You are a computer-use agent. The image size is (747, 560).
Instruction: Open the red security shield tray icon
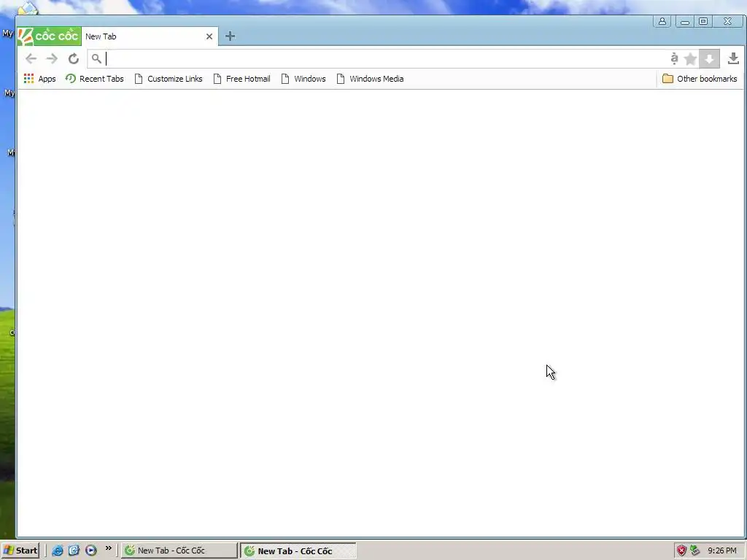(x=682, y=551)
